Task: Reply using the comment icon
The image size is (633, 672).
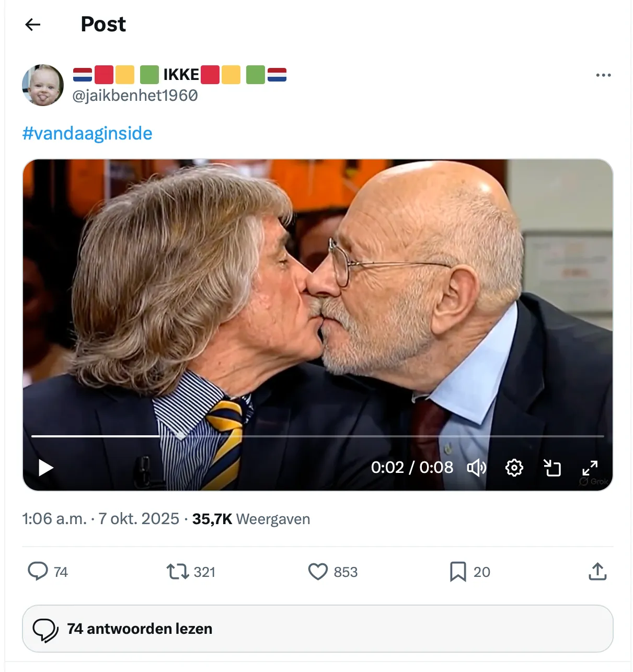Action: (x=38, y=572)
